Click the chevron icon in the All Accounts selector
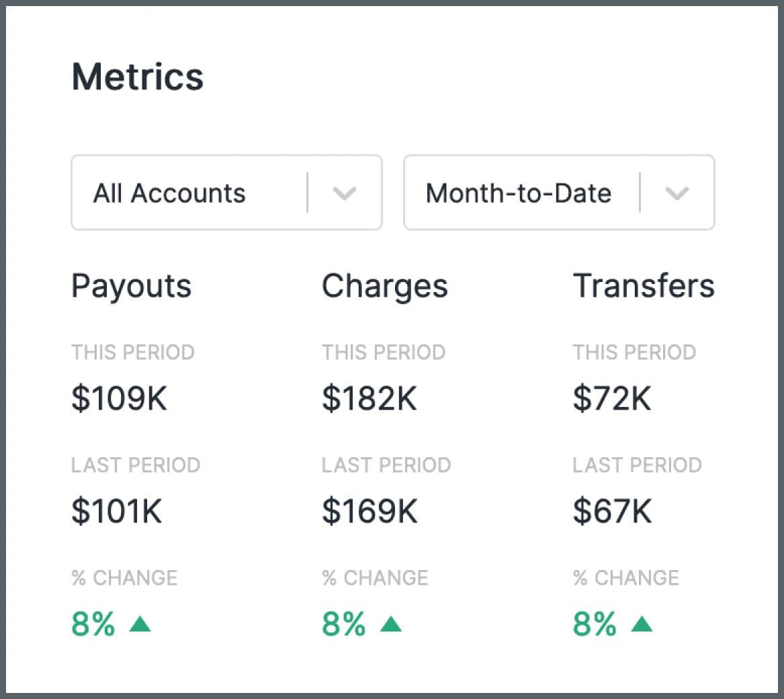The height and width of the screenshot is (699, 784). [x=345, y=193]
